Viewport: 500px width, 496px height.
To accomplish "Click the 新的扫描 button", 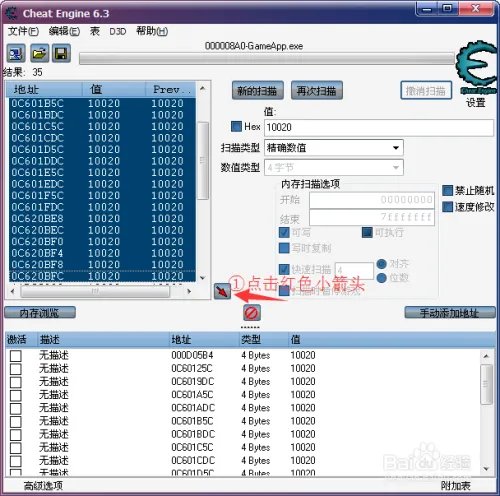I will point(258,90).
